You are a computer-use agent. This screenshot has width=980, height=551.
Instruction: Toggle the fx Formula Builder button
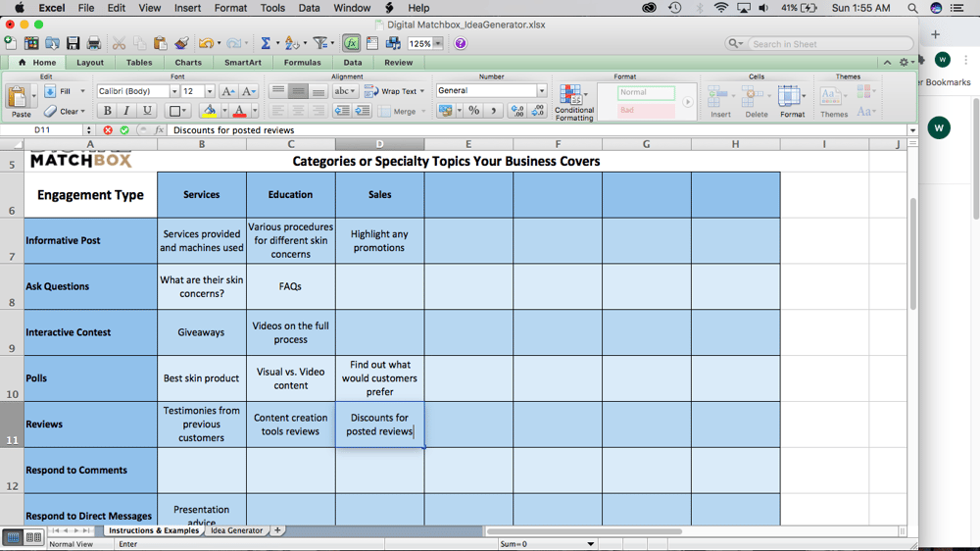click(351, 43)
